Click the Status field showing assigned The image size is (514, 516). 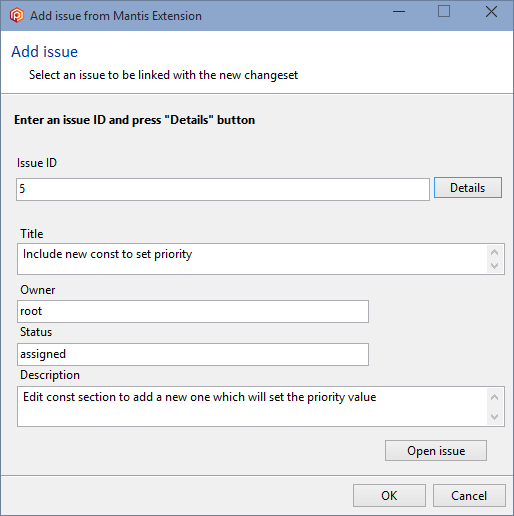tap(193, 354)
